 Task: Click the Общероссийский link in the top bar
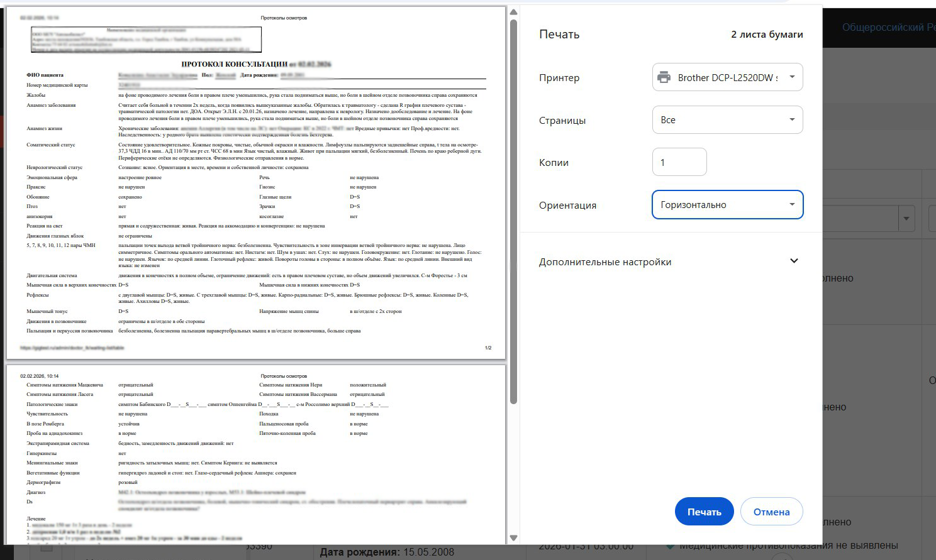(x=887, y=27)
